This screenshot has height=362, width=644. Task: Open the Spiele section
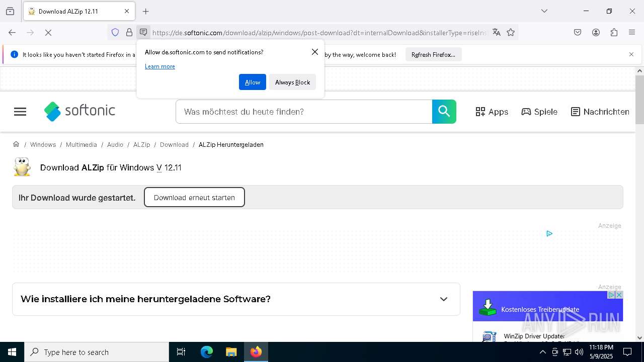[539, 112]
